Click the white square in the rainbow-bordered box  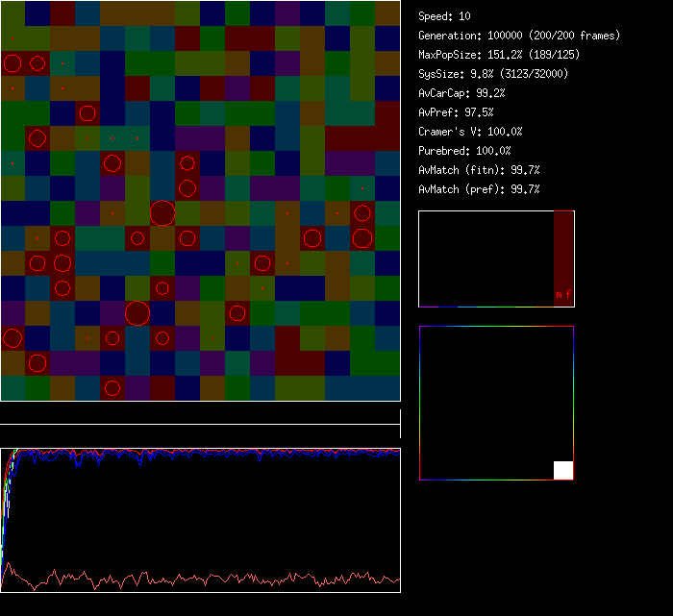tap(563, 470)
